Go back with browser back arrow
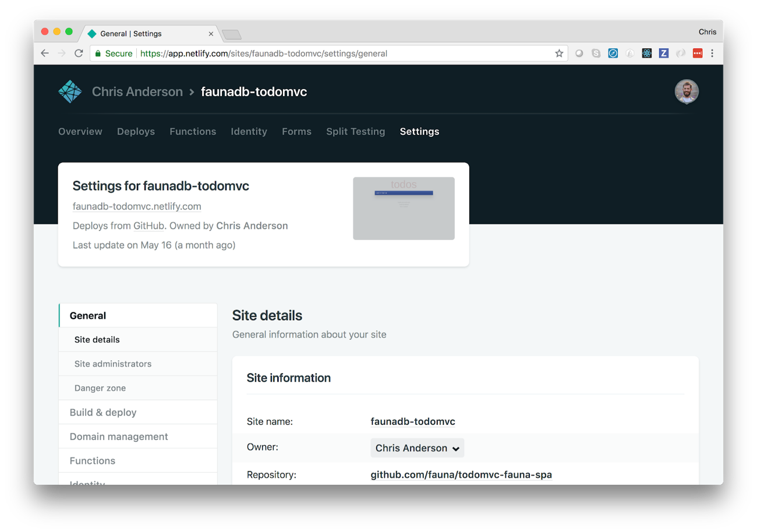Screen dimensions: 757x532 coord(45,54)
